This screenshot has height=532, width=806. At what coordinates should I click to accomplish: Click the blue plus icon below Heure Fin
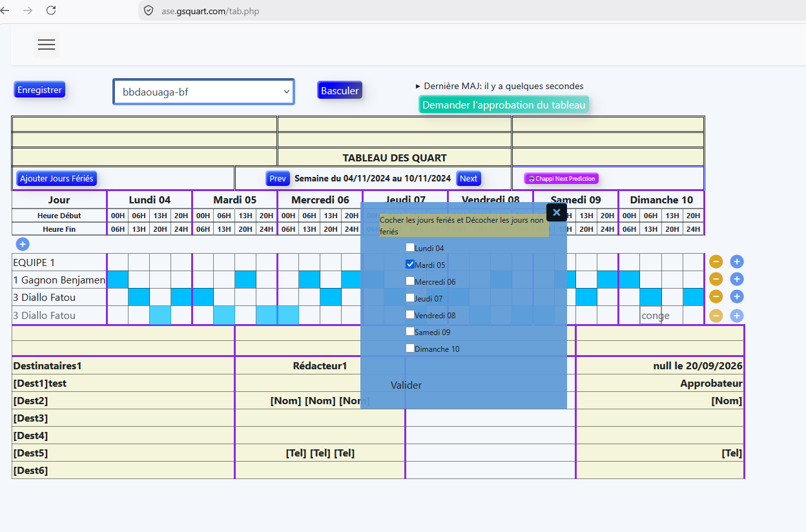coord(23,244)
